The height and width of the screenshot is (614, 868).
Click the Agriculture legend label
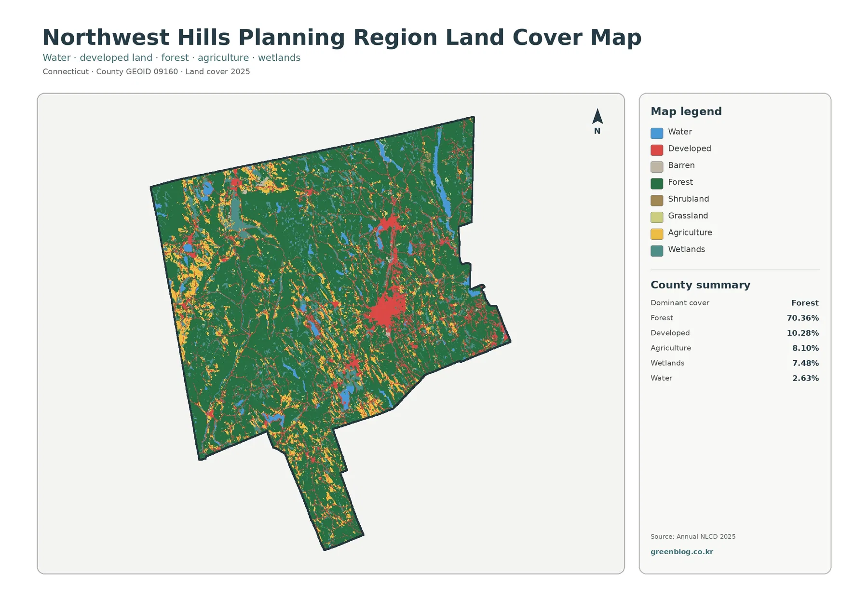pos(690,232)
